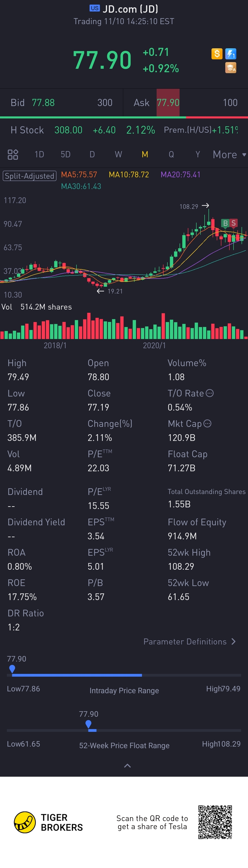Tap the Prem.(H/US) premium value

coord(225,130)
